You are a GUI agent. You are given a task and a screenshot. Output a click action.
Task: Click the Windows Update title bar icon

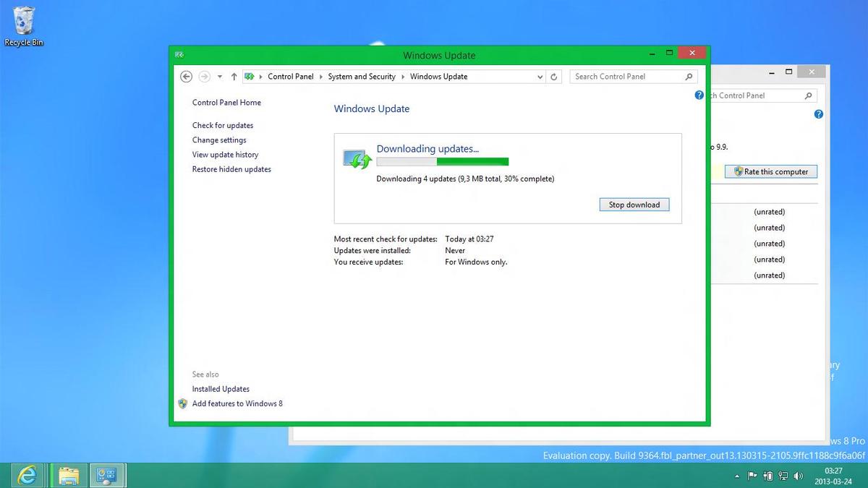[179, 55]
